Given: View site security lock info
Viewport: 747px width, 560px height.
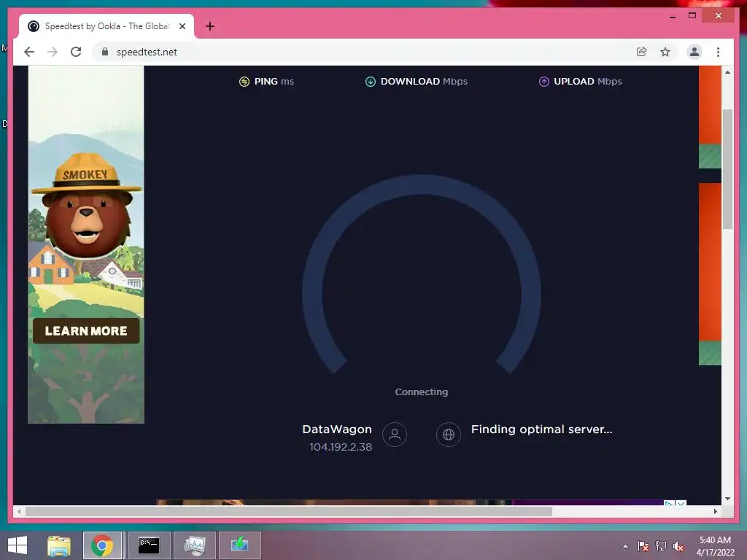Looking at the screenshot, I should (x=105, y=52).
